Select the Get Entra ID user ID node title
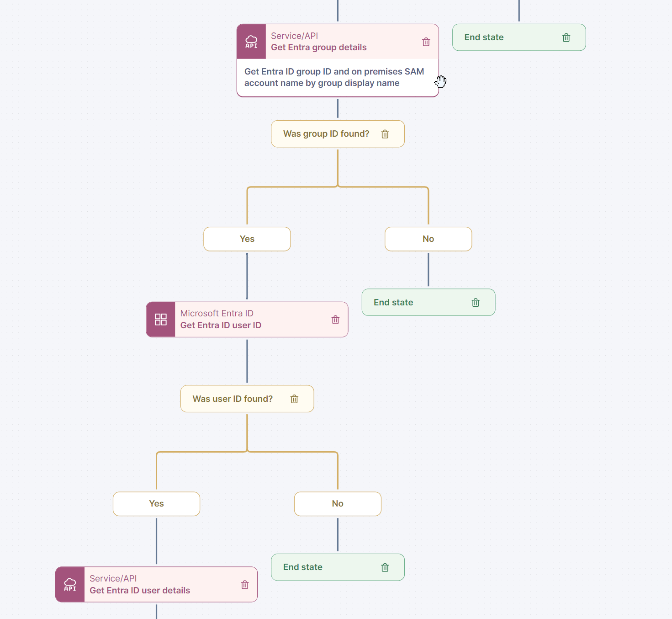 221,326
